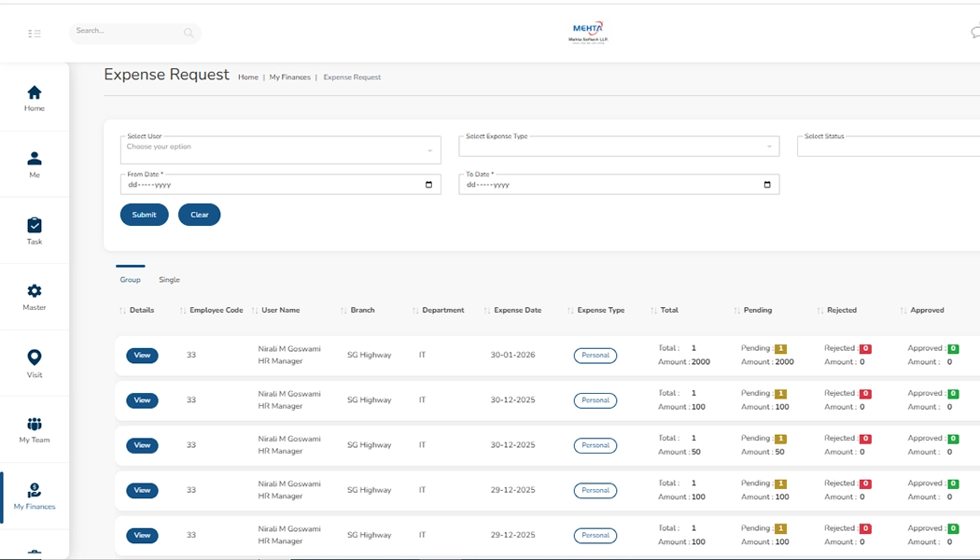Switch to the Single tab

tap(169, 280)
